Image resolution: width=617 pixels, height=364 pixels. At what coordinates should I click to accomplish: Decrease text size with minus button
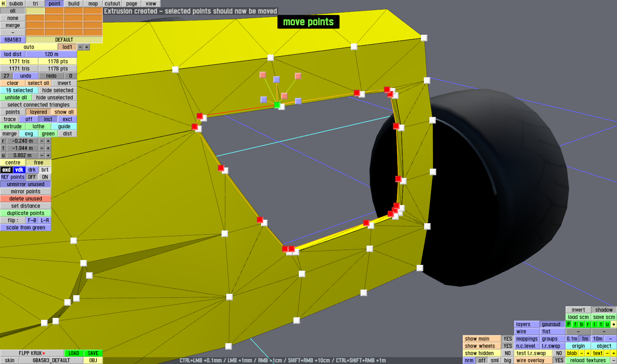click(607, 353)
